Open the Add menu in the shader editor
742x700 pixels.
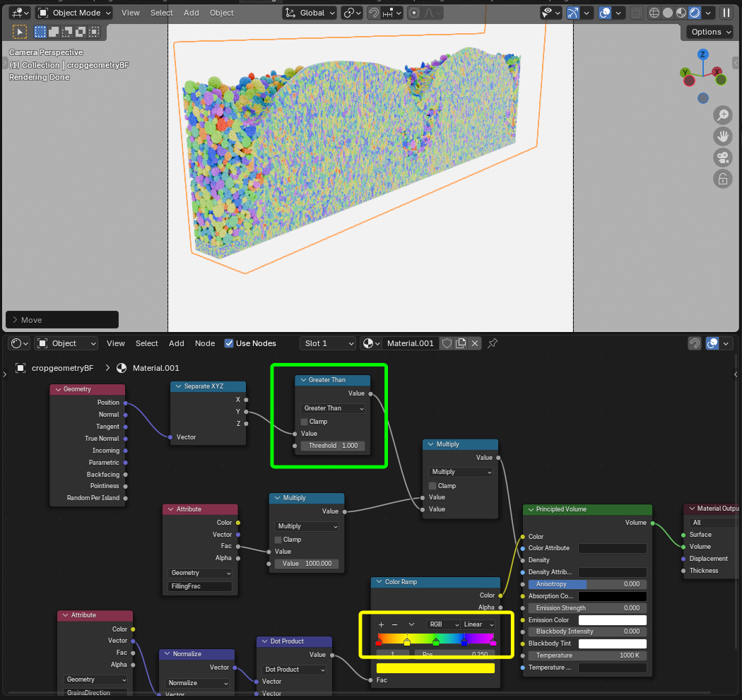pyautogui.click(x=176, y=343)
